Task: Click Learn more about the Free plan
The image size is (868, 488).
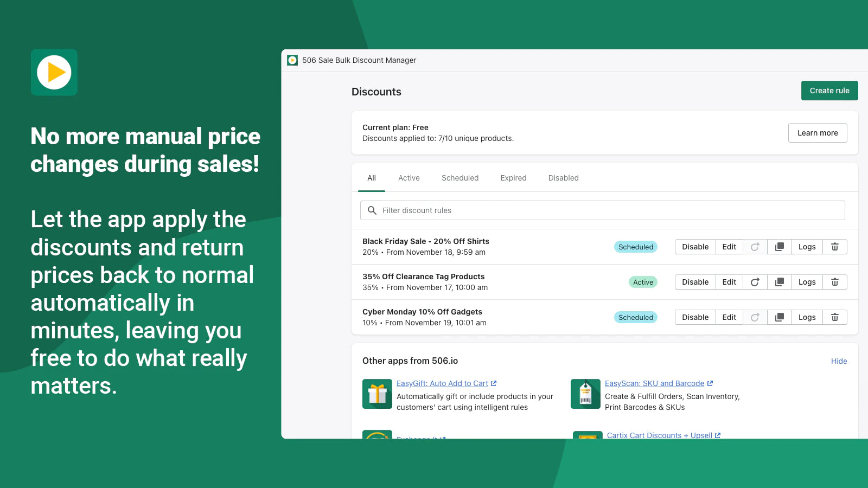Action: click(818, 133)
